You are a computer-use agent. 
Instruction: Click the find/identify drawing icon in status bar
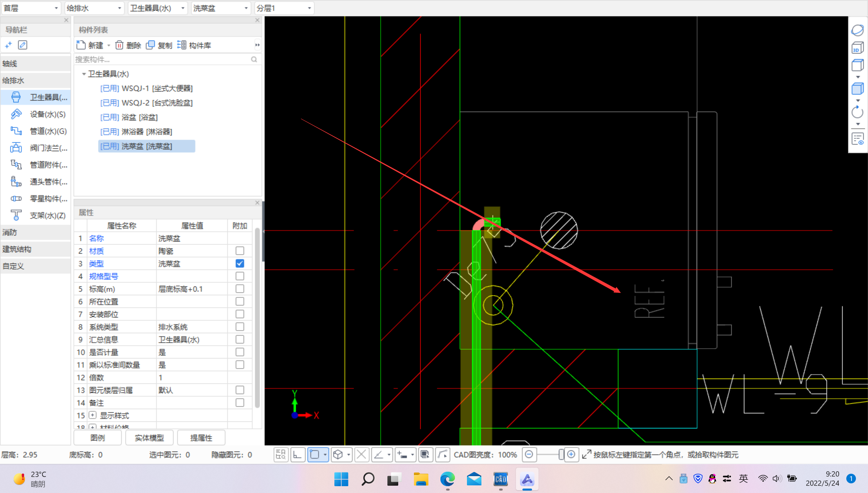281,455
